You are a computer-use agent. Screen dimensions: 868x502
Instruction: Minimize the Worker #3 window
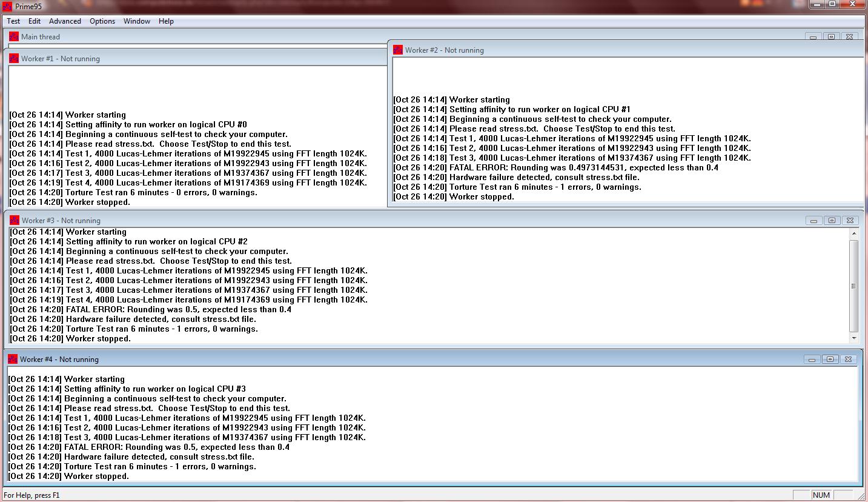coord(813,221)
